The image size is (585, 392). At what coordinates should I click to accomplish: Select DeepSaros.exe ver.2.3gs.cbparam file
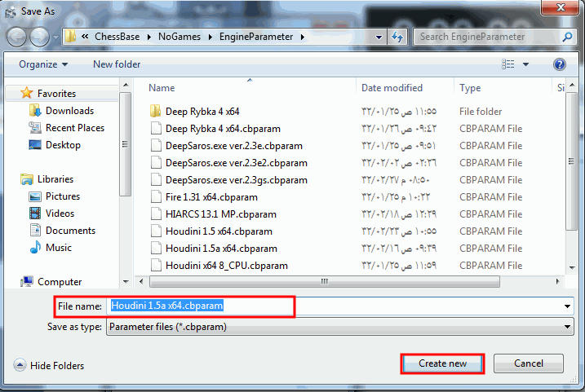click(237, 180)
